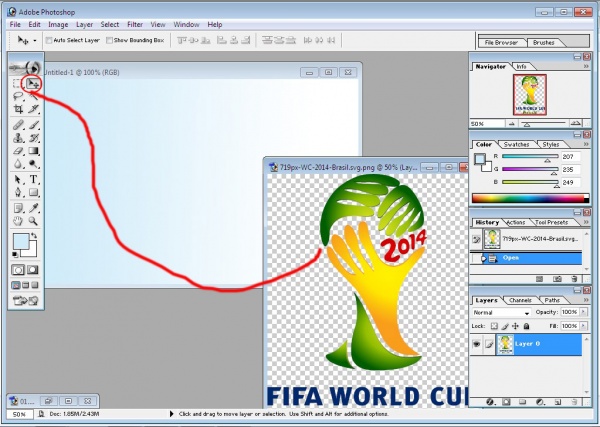The height and width of the screenshot is (427, 600).
Task: Select the Notes tool
Action: pyautogui.click(x=18, y=208)
